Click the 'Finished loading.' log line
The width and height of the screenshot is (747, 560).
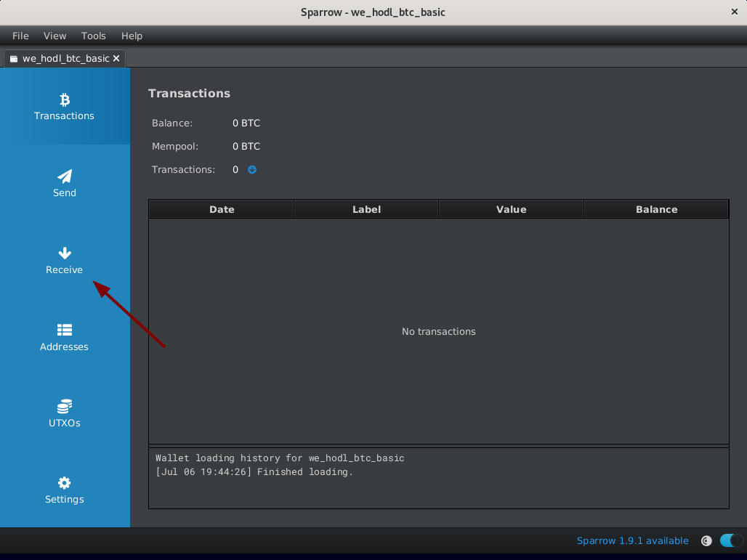point(254,472)
